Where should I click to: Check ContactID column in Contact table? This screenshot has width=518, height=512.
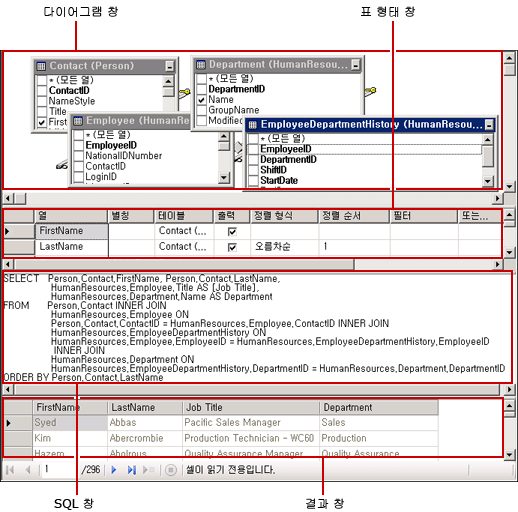(42, 91)
